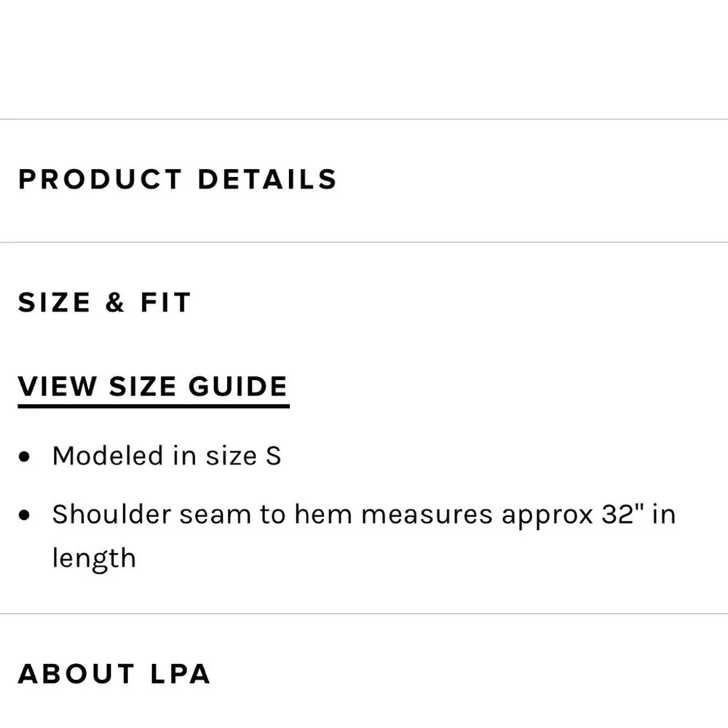The width and height of the screenshot is (728, 728).
Task: Click the word "LPA" in the heading
Action: 180,673
